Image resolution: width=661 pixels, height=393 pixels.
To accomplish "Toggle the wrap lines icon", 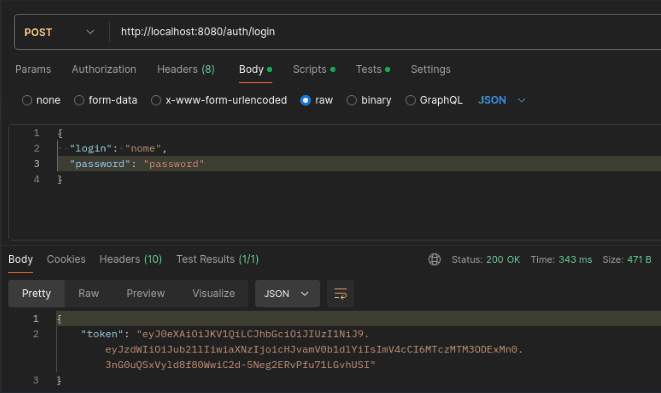I will (340, 293).
